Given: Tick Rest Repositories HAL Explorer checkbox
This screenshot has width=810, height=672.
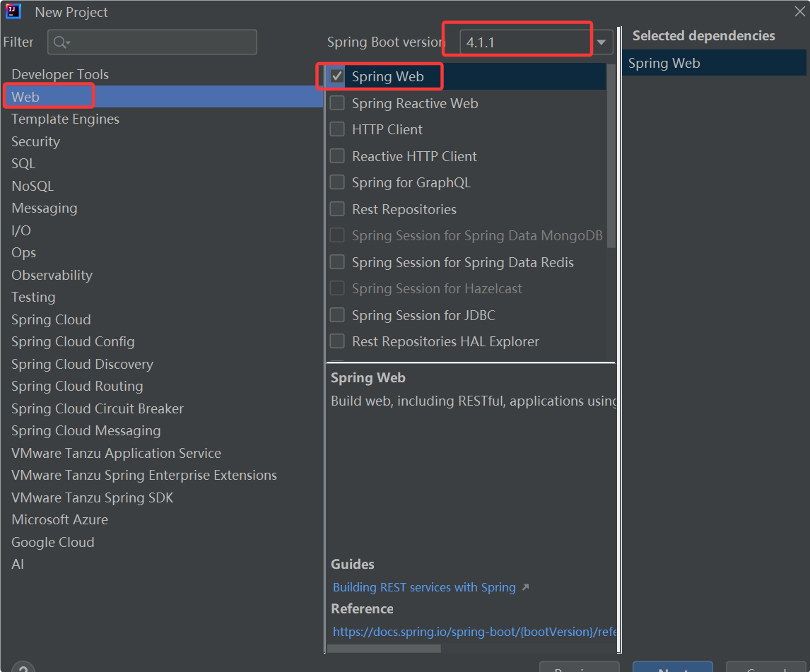Looking at the screenshot, I should [337, 341].
